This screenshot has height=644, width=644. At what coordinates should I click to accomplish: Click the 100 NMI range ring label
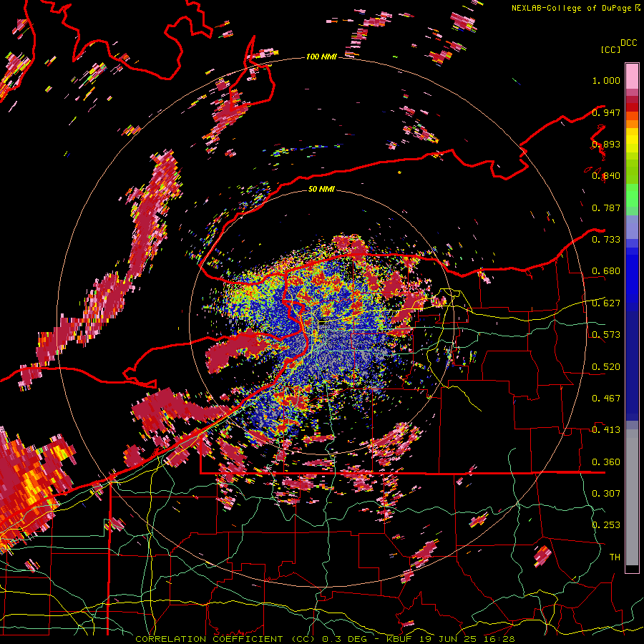(x=321, y=57)
